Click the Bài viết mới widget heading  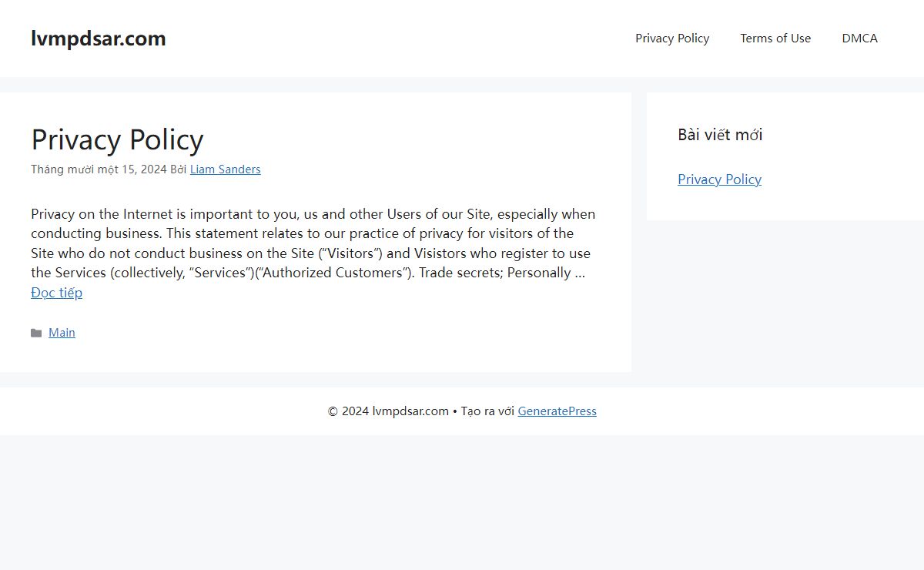pyautogui.click(x=720, y=135)
